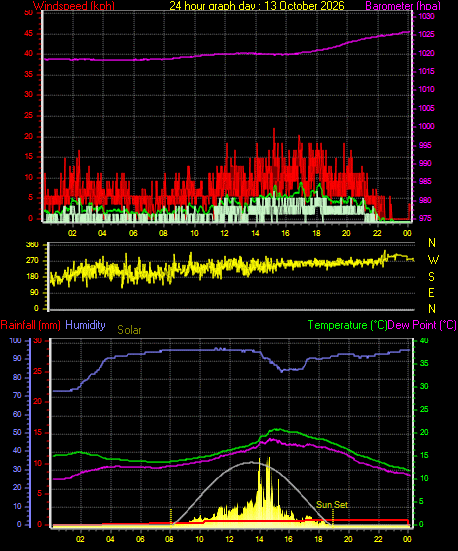The height and width of the screenshot is (551, 458).
Task: Select barometer axis value 1010
Action: (x=426, y=89)
